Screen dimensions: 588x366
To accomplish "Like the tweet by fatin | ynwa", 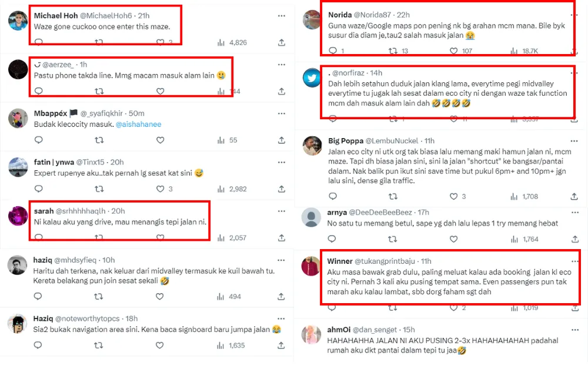I will click(160, 189).
